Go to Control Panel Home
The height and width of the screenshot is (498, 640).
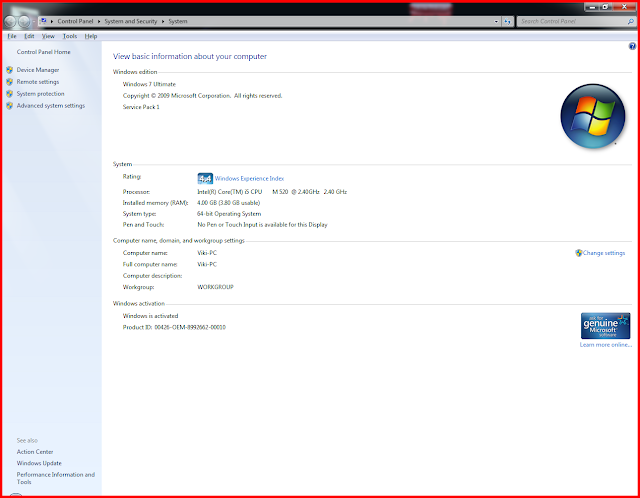click(x=43, y=52)
